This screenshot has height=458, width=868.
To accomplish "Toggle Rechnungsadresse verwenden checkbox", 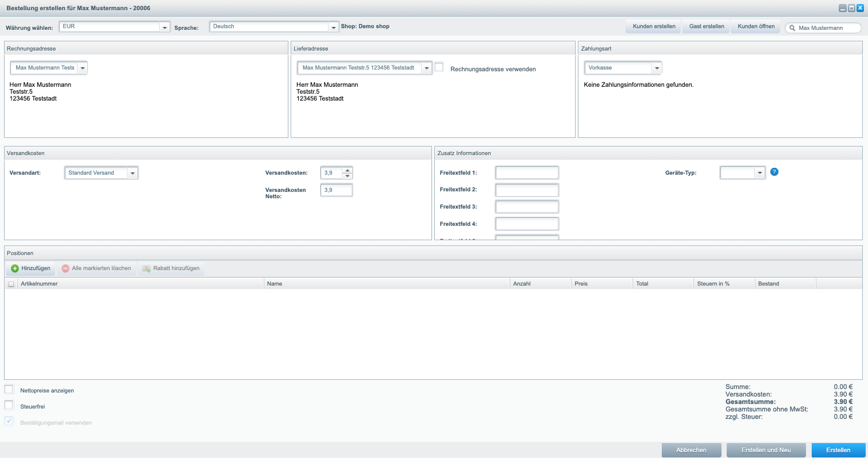I will [x=439, y=67].
